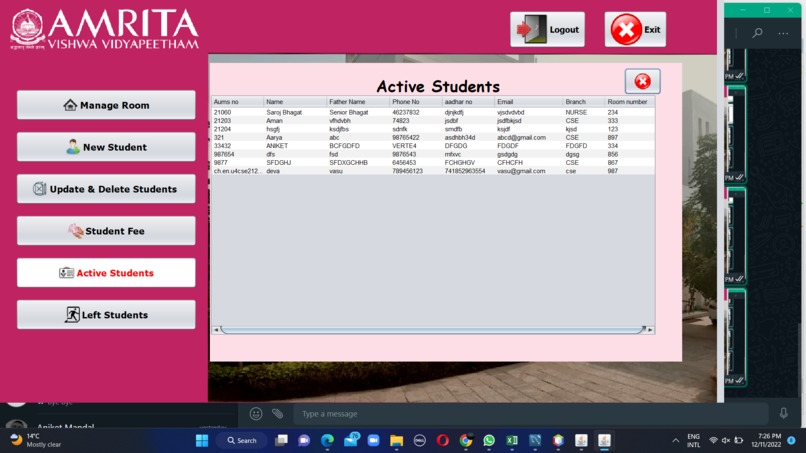Viewport: 806px width, 453px height.
Task: Open File Explorer on taskbar
Action: coord(396,441)
